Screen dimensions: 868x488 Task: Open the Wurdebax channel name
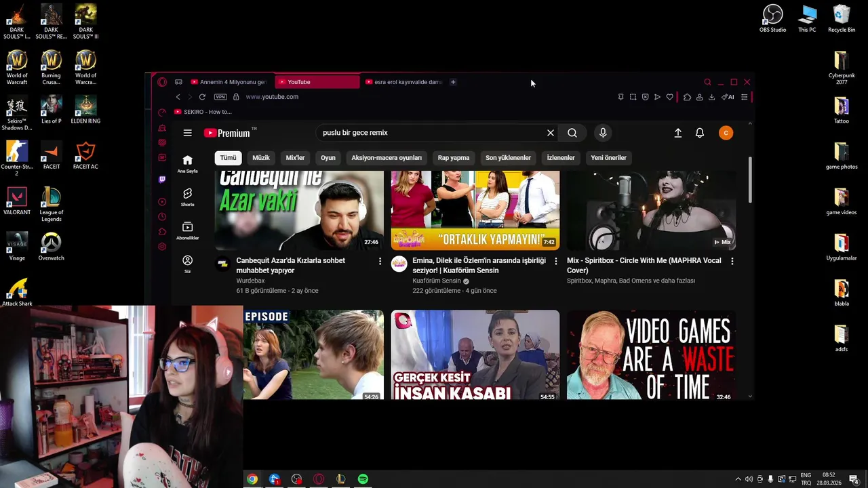point(250,281)
